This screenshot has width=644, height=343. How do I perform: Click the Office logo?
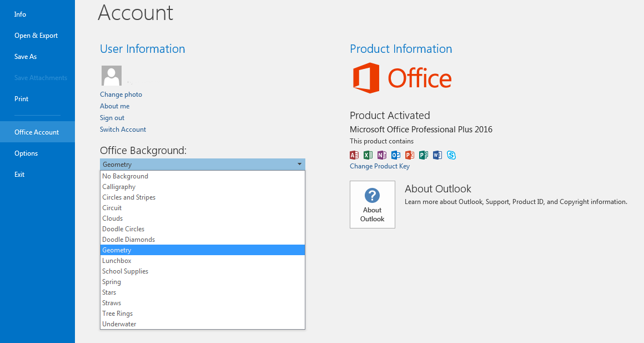402,78
